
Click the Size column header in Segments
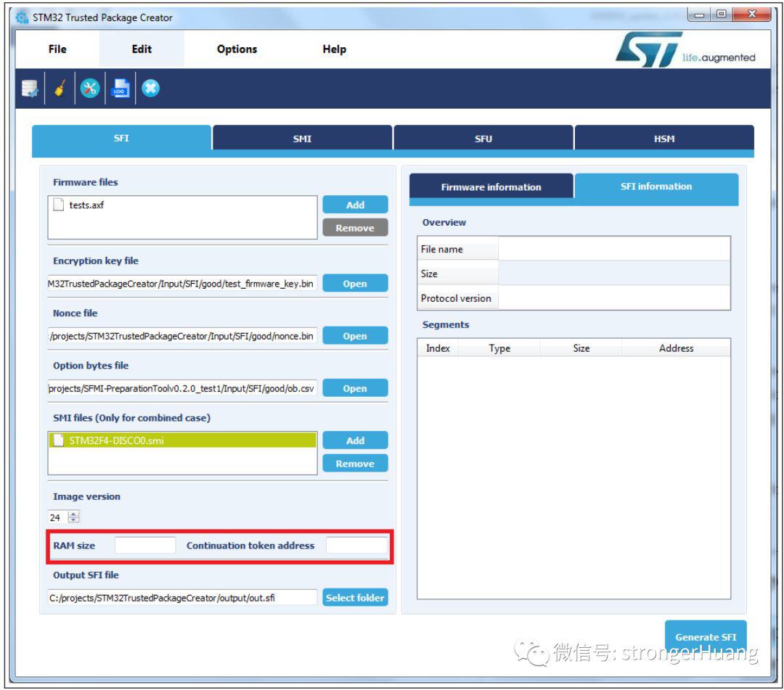(581, 348)
